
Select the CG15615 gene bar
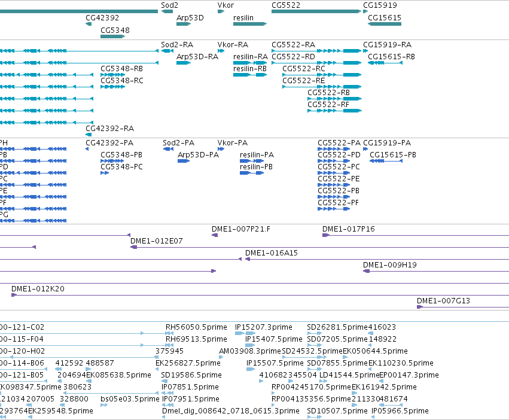tap(385, 24)
